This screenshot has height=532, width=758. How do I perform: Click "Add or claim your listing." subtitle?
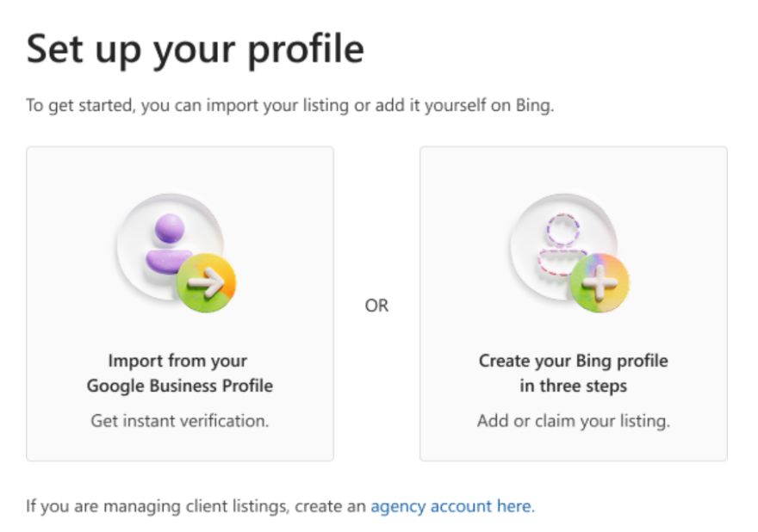coord(573,421)
